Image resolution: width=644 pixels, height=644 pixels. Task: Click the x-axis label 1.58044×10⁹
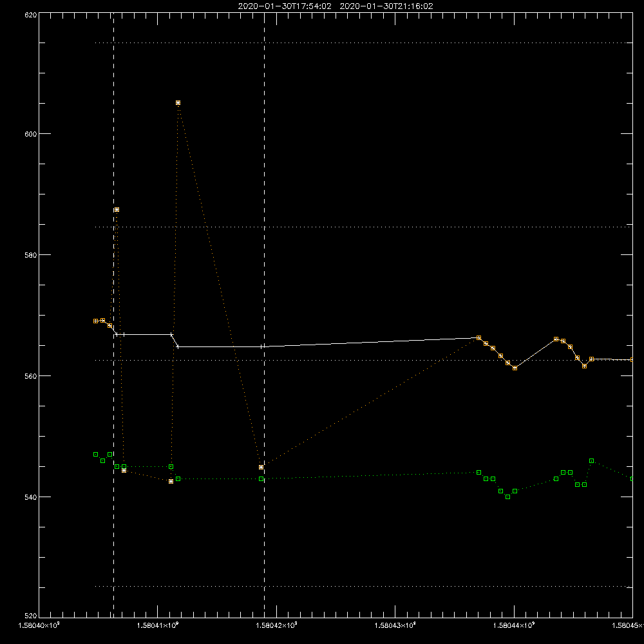point(514,625)
